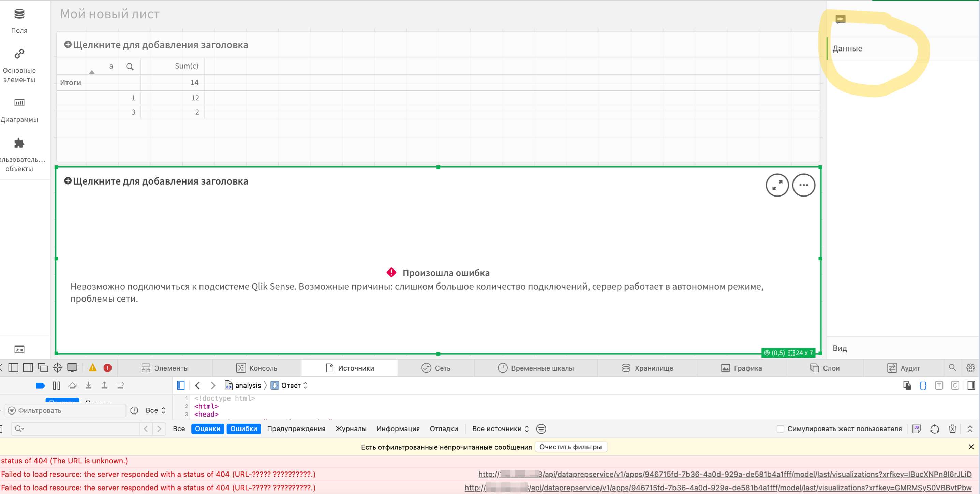Screen dimensions: 980x494
Task: Click Step Over debugger arrow
Action: 72,386
